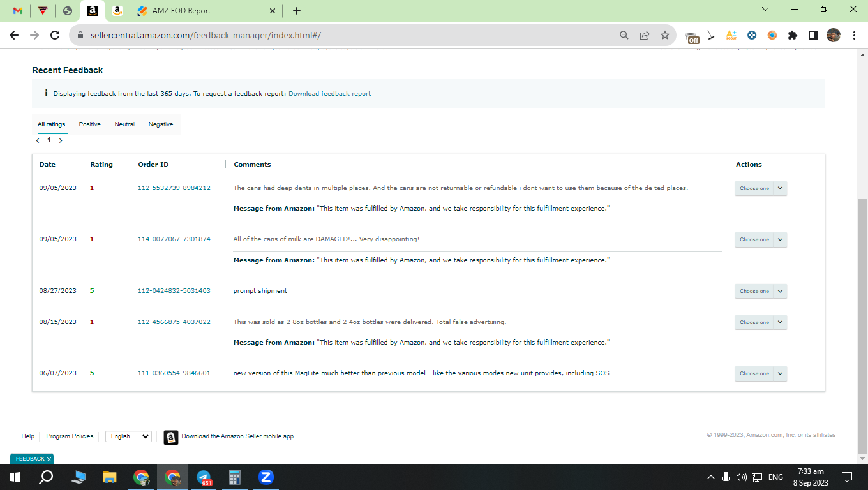The width and height of the screenshot is (868, 490).
Task: Go back to the previous page
Action: pos(14,35)
